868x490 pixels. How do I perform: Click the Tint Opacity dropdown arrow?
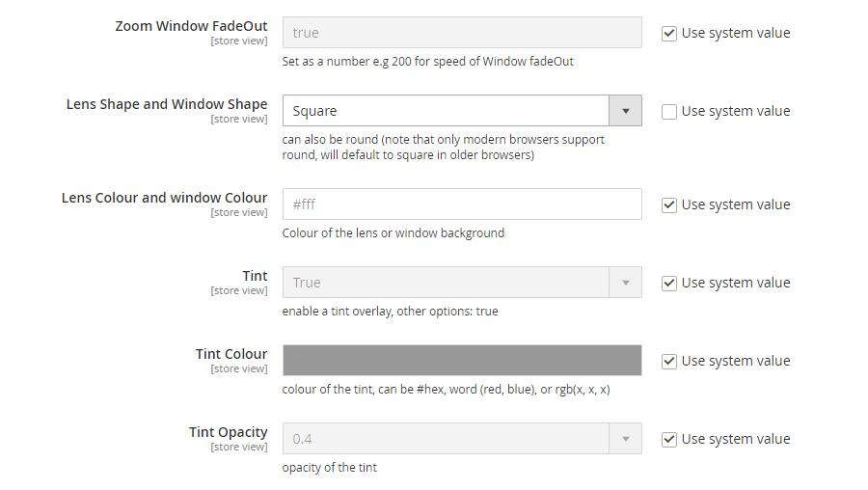(x=625, y=439)
